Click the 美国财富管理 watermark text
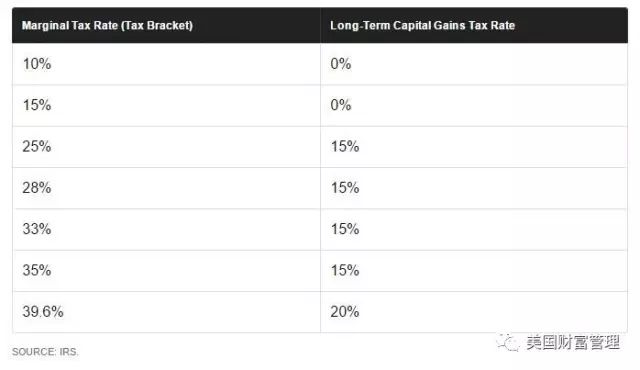640x370 pixels. point(573,342)
